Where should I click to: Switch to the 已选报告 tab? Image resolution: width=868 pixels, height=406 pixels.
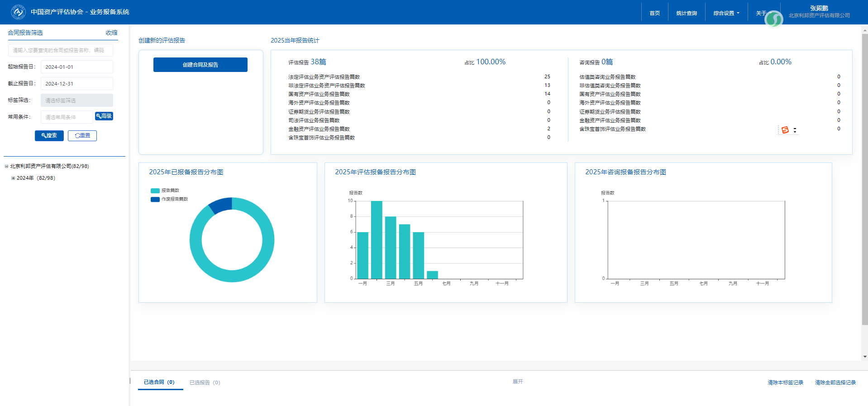(x=205, y=382)
